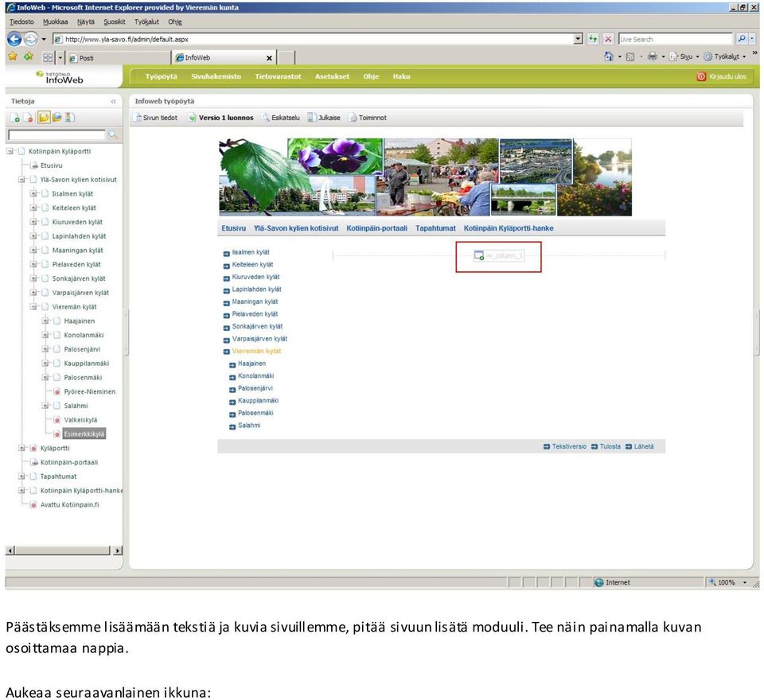
Task: Collapse the Vieremän kylät tree node
Action: [33, 307]
